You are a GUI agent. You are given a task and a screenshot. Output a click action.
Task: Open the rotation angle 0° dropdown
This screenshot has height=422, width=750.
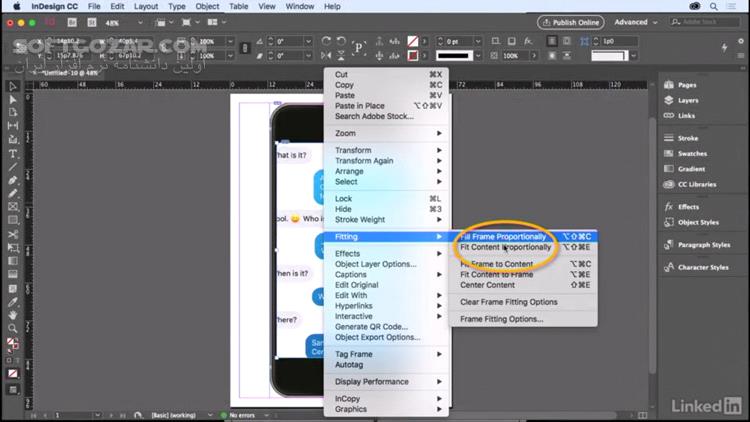[x=308, y=42]
